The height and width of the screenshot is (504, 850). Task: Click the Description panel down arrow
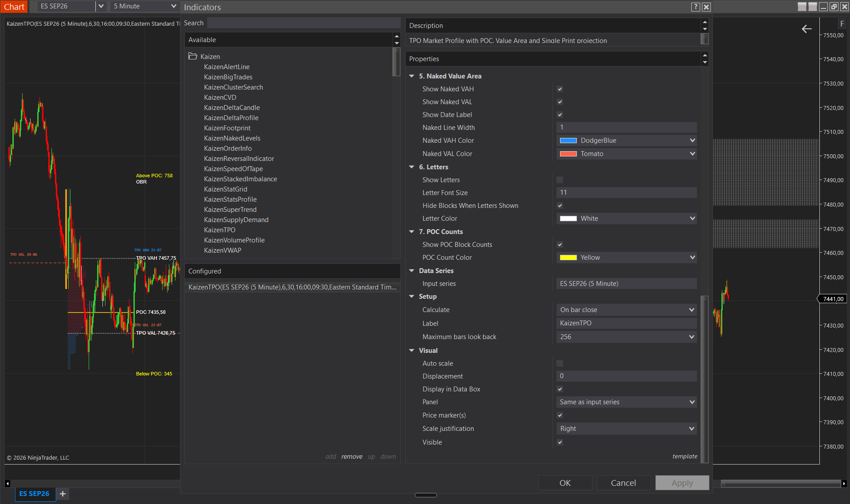coord(705,29)
